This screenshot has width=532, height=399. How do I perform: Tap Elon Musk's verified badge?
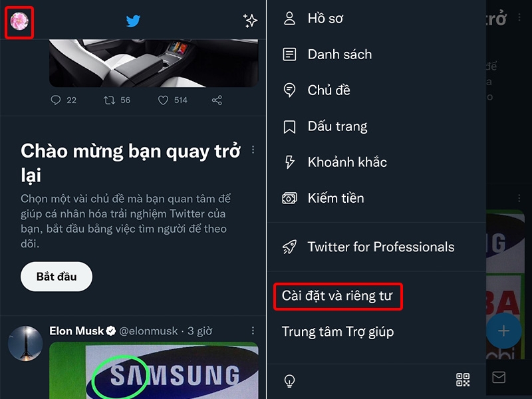tap(110, 331)
